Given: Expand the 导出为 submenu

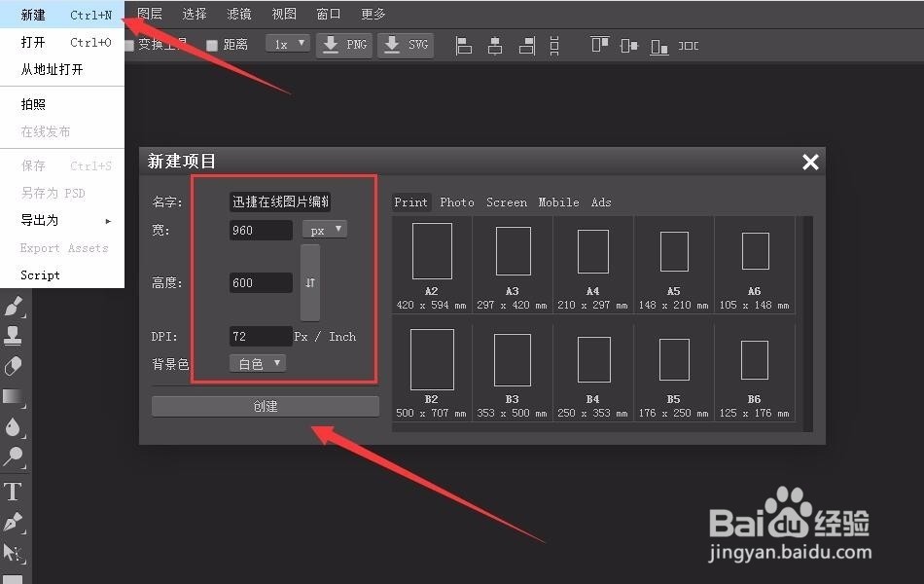Looking at the screenshot, I should [x=62, y=221].
